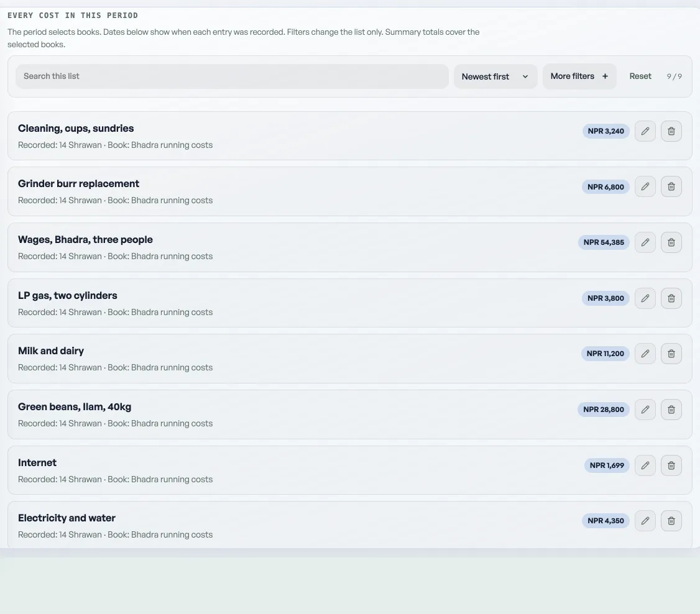The image size is (700, 614).
Task: Edit the Electricity and water entry
Action: (x=645, y=521)
